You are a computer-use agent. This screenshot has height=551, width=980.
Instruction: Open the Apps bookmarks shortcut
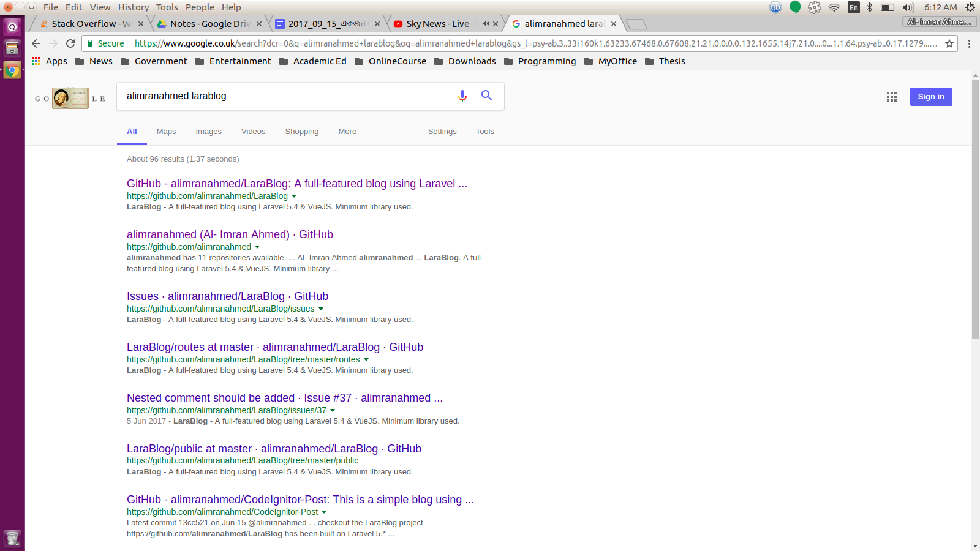click(x=50, y=61)
